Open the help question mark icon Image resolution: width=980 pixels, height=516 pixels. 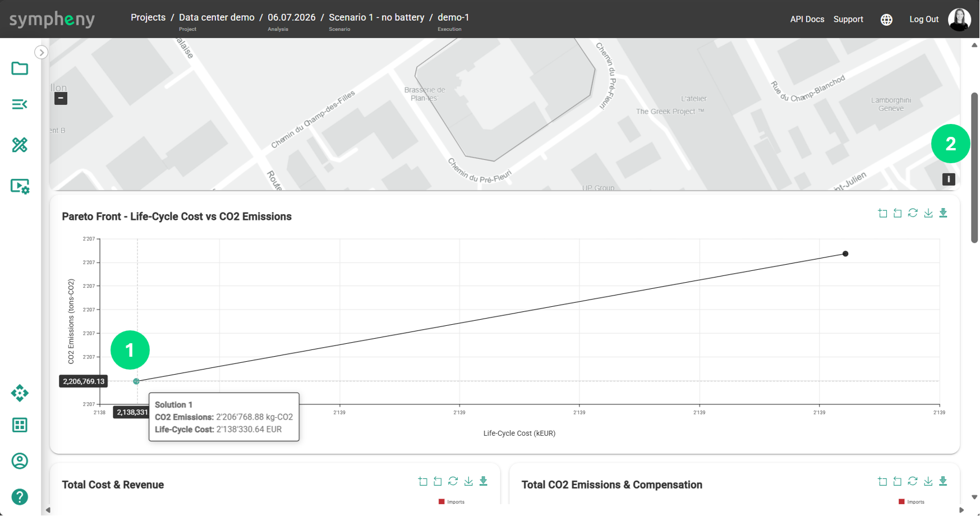20,497
